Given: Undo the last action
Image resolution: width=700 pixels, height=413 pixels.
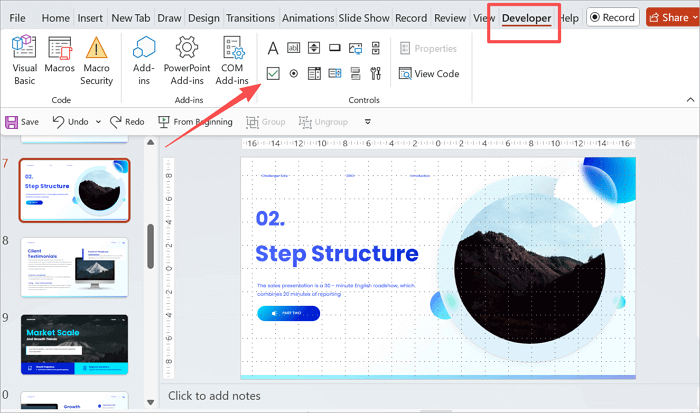Looking at the screenshot, I should coord(71,121).
